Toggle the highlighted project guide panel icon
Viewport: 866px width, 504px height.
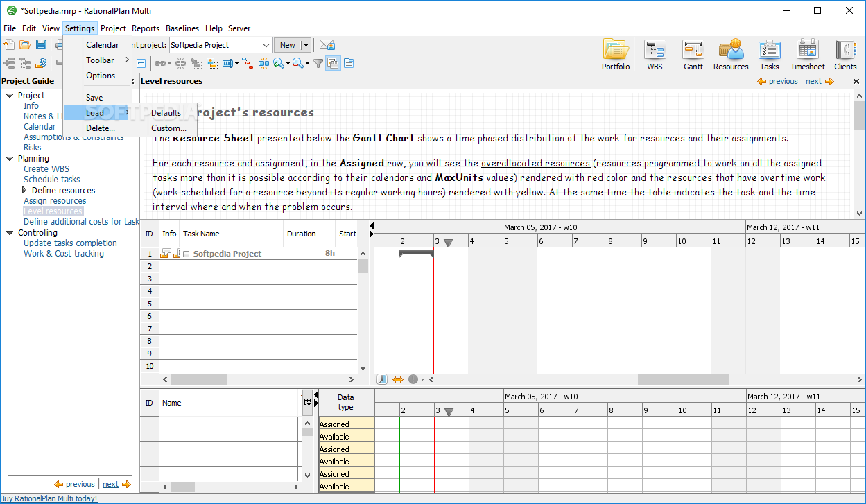click(333, 63)
